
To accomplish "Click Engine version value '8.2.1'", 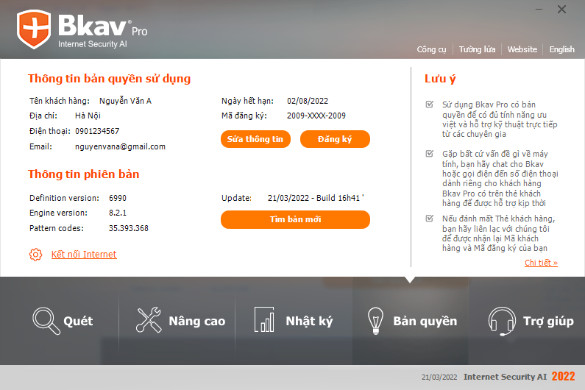I will pos(118,213).
